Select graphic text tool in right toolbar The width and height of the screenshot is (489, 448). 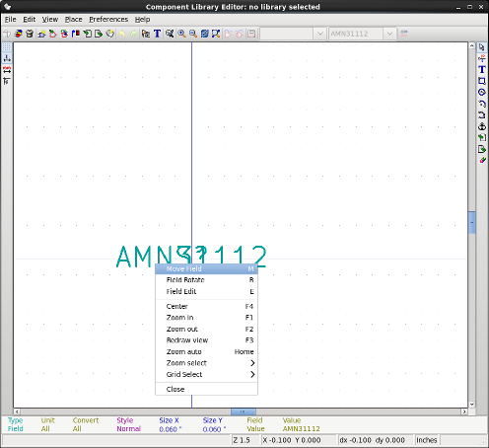coord(482,70)
